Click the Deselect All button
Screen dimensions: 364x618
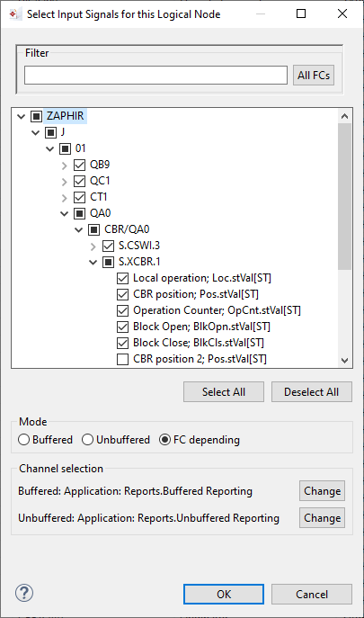pyautogui.click(x=311, y=392)
